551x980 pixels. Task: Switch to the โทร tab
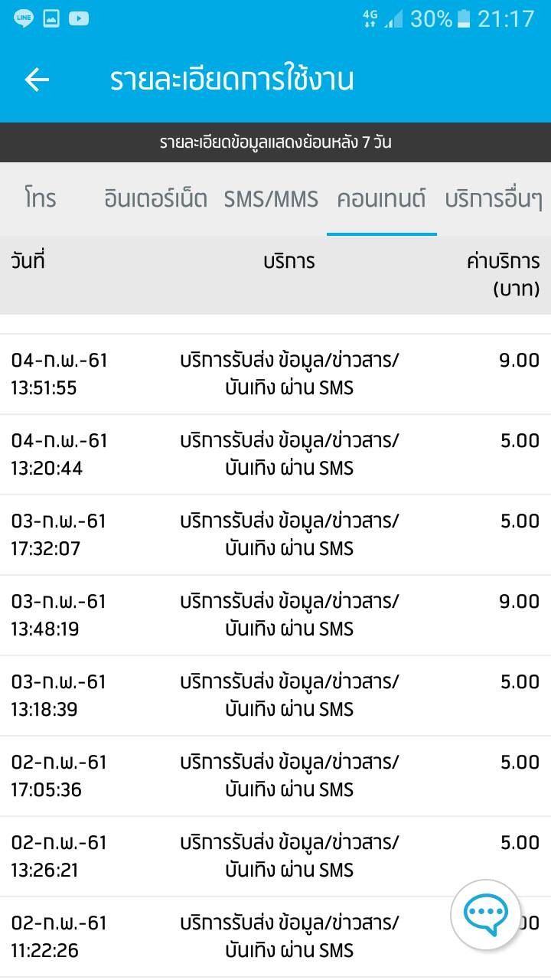(40, 199)
